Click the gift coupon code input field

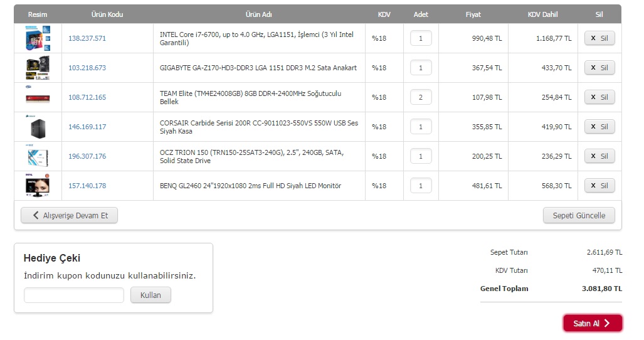click(74, 295)
